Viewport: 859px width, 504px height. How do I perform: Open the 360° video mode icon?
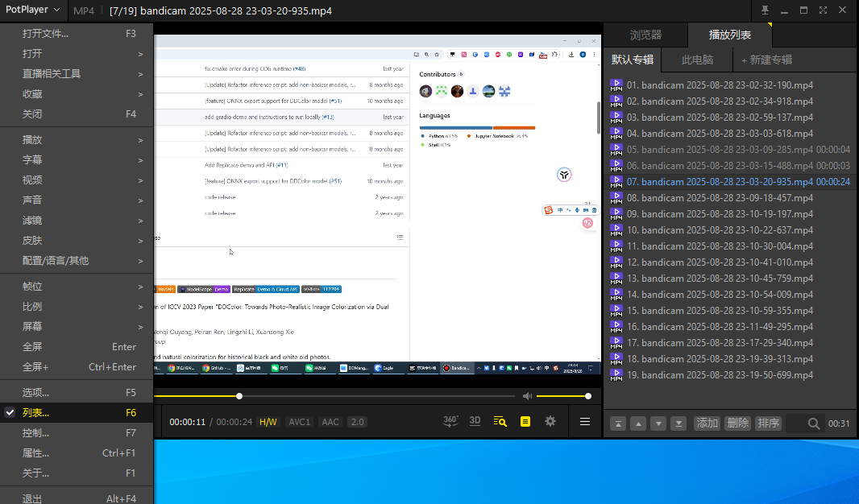(x=451, y=421)
